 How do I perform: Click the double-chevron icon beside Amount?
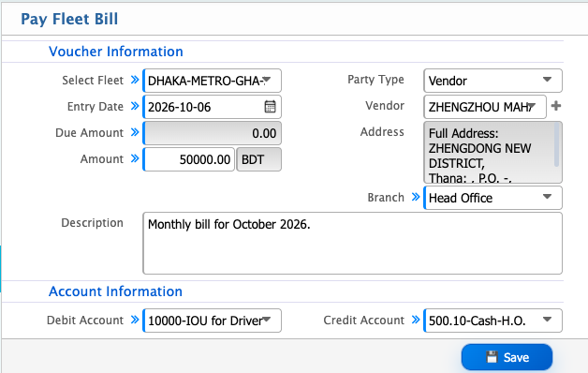coord(135,158)
